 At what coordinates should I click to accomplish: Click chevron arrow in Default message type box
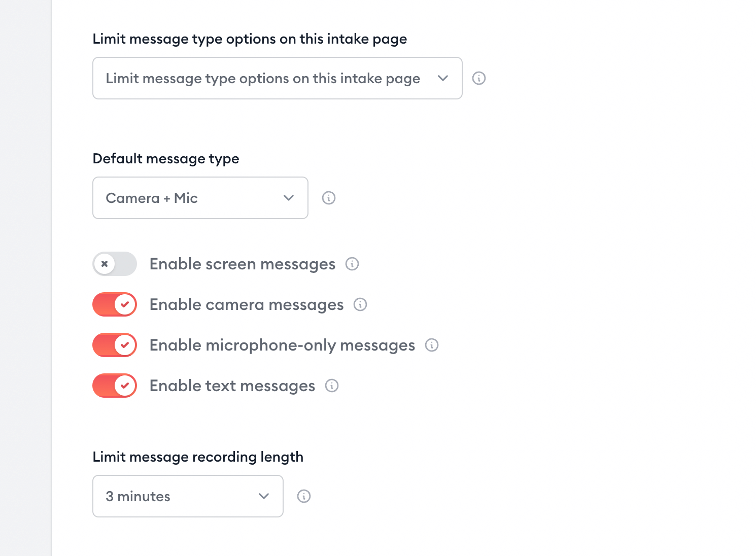289,198
